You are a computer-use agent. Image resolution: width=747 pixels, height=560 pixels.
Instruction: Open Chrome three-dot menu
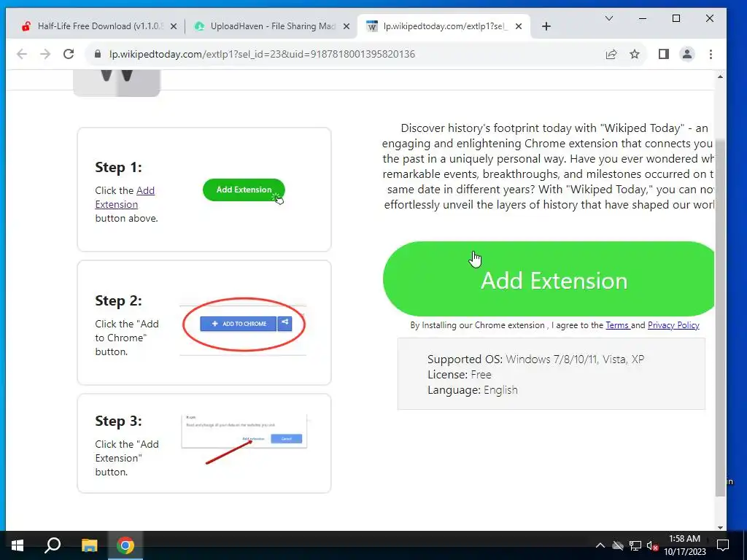coord(711,54)
